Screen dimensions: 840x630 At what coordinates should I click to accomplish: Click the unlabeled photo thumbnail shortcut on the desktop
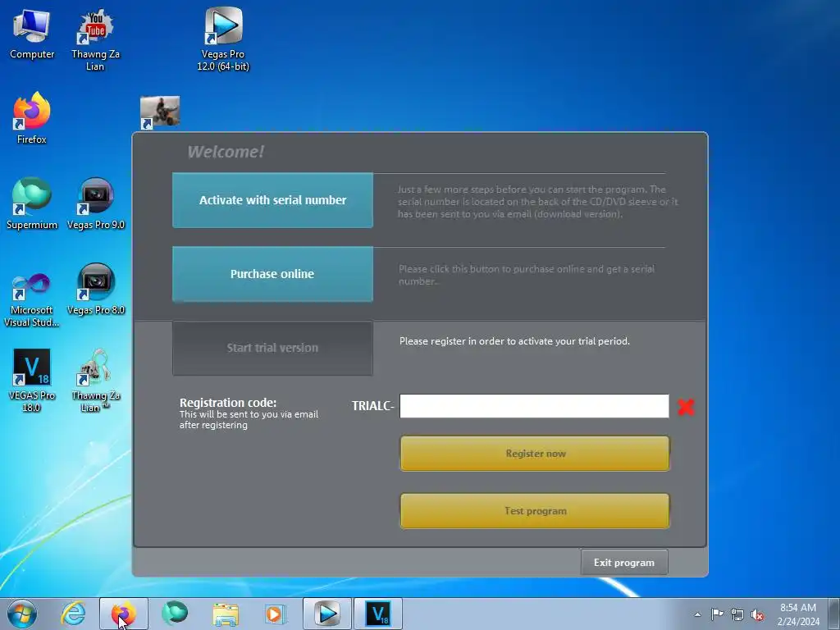pos(160,112)
